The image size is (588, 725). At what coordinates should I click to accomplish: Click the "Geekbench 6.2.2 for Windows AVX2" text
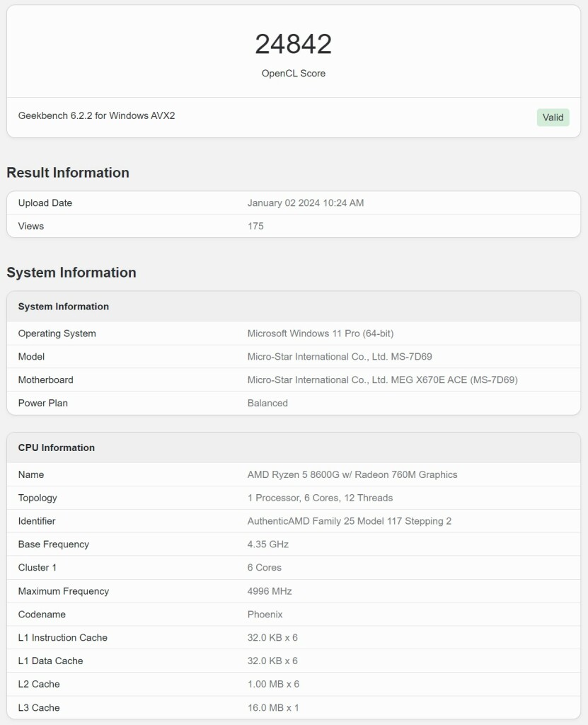(97, 115)
